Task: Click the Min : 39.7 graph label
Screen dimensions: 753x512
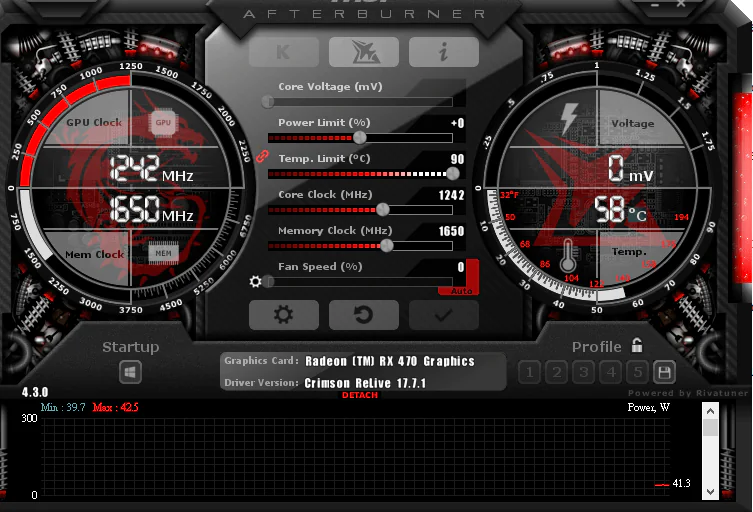Action: point(63,408)
